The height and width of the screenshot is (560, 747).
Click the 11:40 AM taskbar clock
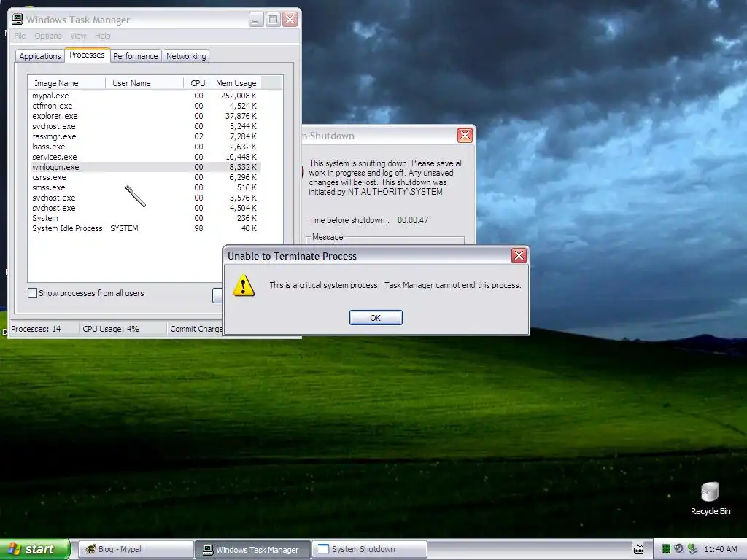pyautogui.click(x=720, y=549)
